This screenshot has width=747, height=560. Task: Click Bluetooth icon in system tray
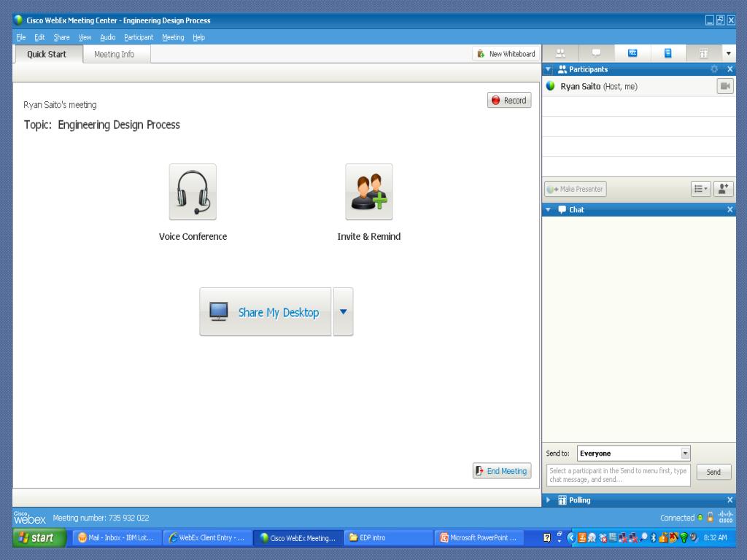pos(653,537)
